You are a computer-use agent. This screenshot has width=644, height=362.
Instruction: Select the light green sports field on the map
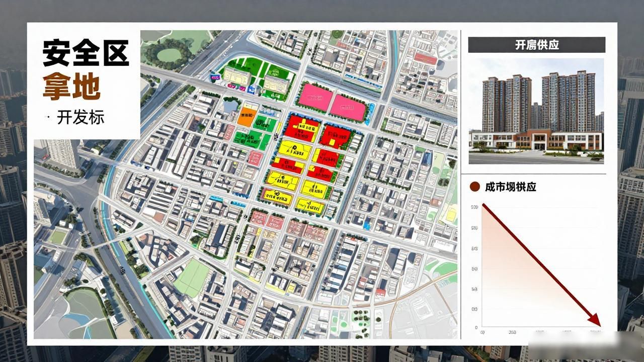pos(192,278)
